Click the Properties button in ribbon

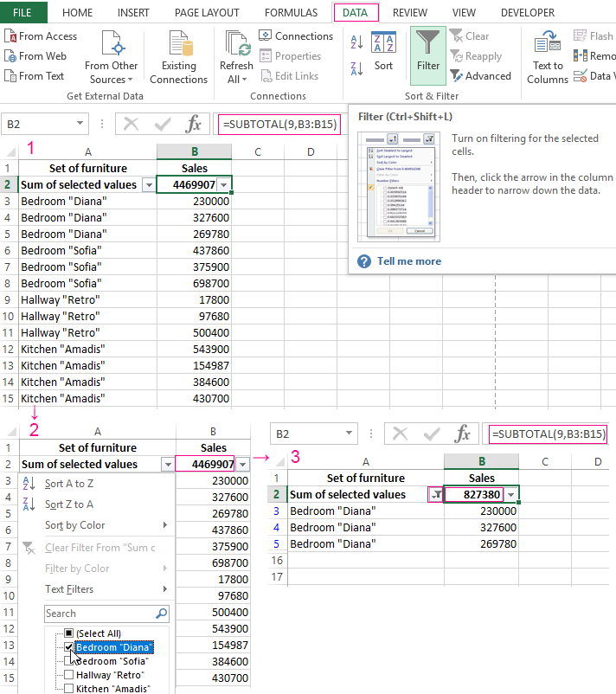tap(291, 56)
